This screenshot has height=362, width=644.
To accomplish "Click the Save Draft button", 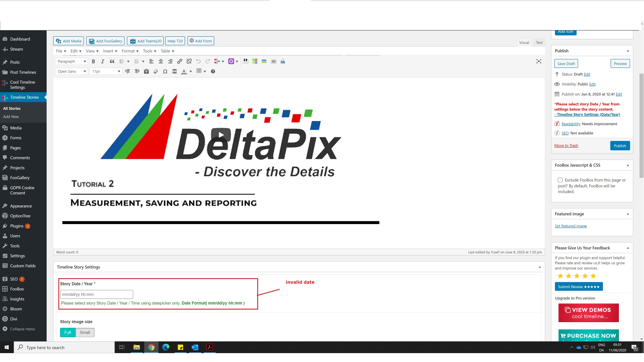I will pyautogui.click(x=566, y=64).
